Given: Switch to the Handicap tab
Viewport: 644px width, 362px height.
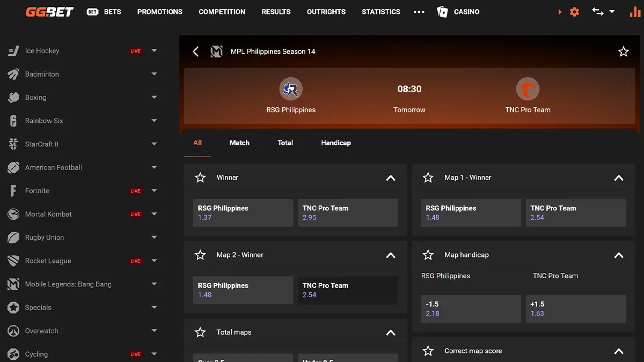Looking at the screenshot, I should coord(336,143).
